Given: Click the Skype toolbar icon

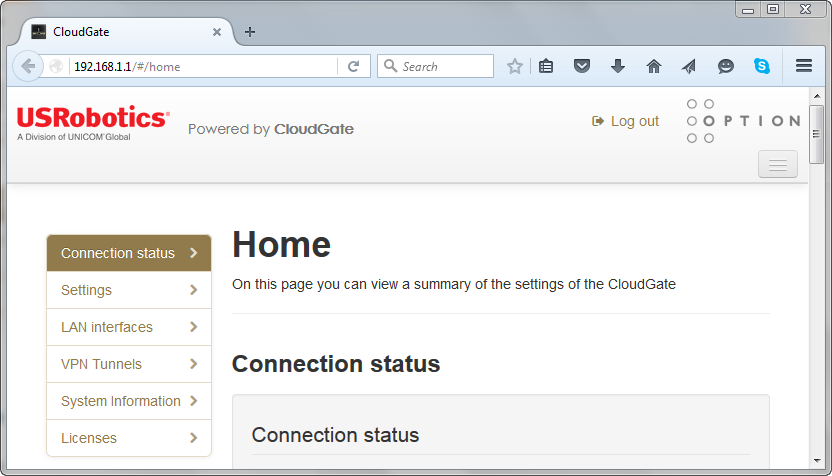Looking at the screenshot, I should tap(762, 66).
